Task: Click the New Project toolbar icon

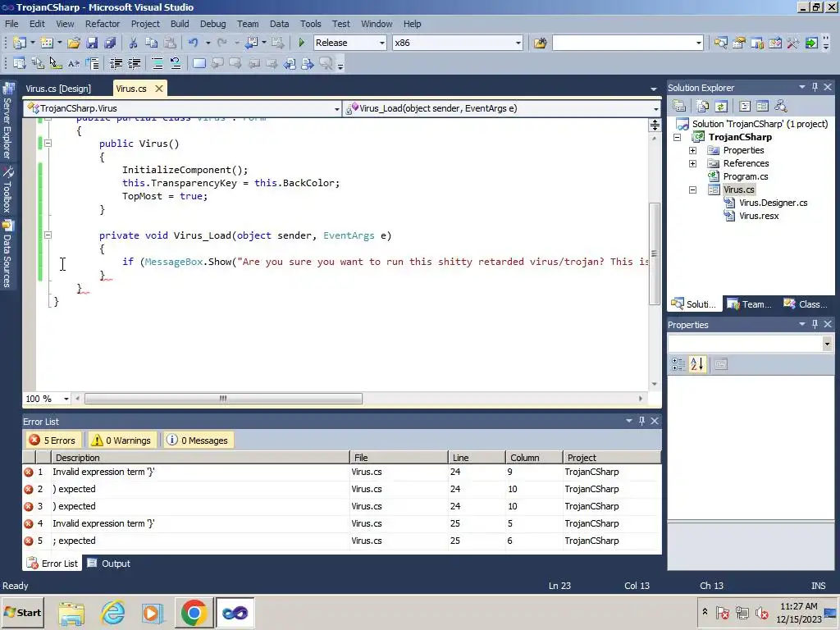Action: pos(20,43)
